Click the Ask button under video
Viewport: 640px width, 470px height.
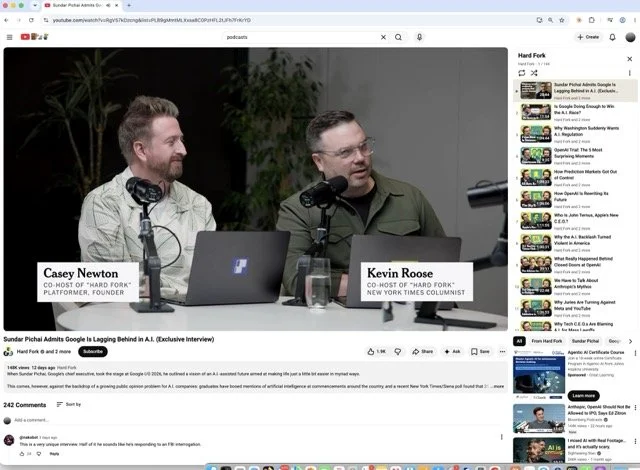point(452,351)
